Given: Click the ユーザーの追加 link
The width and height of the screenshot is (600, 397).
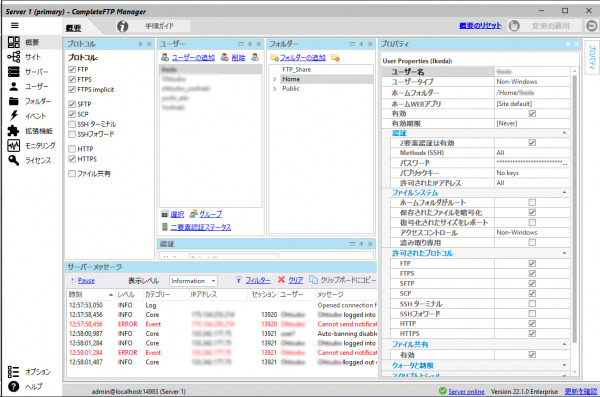Looking at the screenshot, I should click(x=193, y=57).
